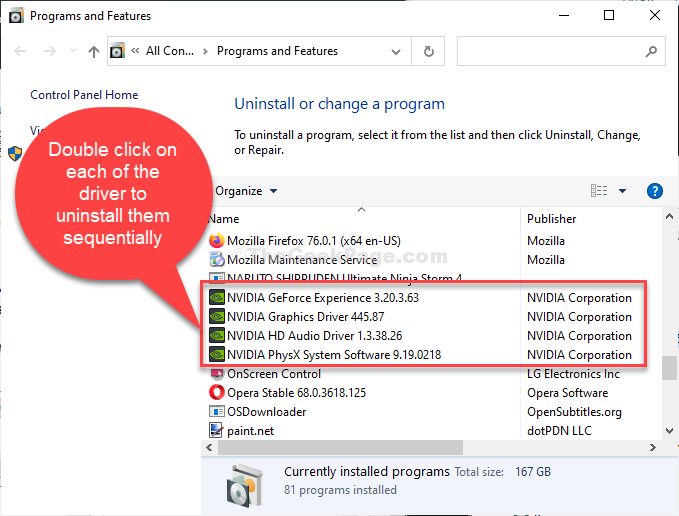The height and width of the screenshot is (516, 679).
Task: Click the Firefox icon in the list
Action: pos(217,240)
